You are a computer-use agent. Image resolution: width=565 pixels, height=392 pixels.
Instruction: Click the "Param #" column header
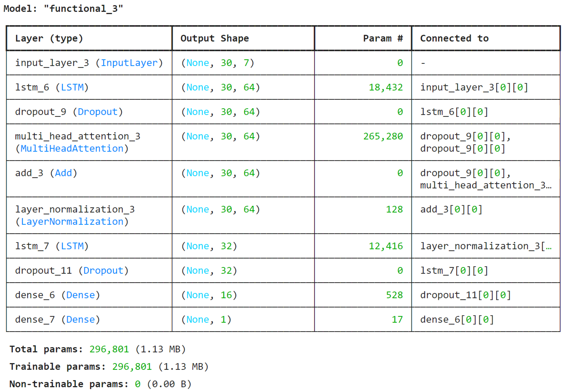tap(383, 38)
